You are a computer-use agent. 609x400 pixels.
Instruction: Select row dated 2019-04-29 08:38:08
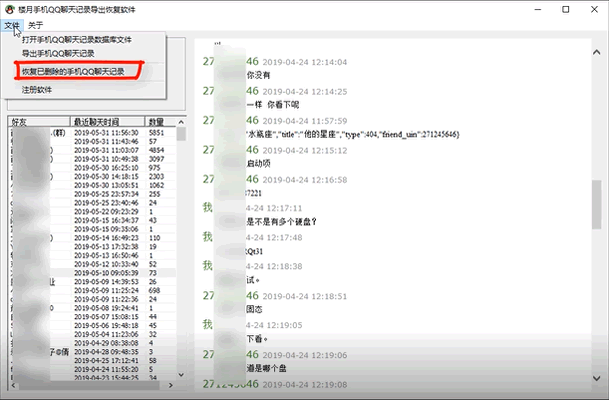tap(92, 343)
